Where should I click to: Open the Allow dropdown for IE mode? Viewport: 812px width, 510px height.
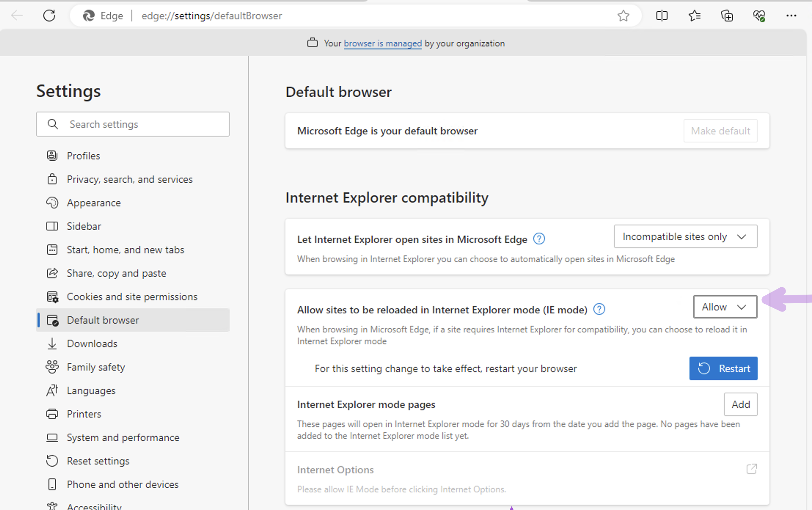725,307
